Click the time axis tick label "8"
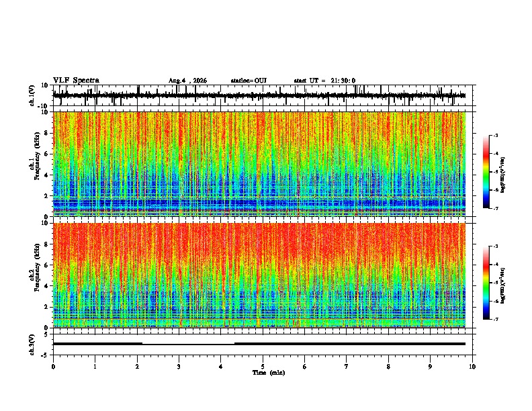Screen dimensions: 532x411 click(388, 367)
